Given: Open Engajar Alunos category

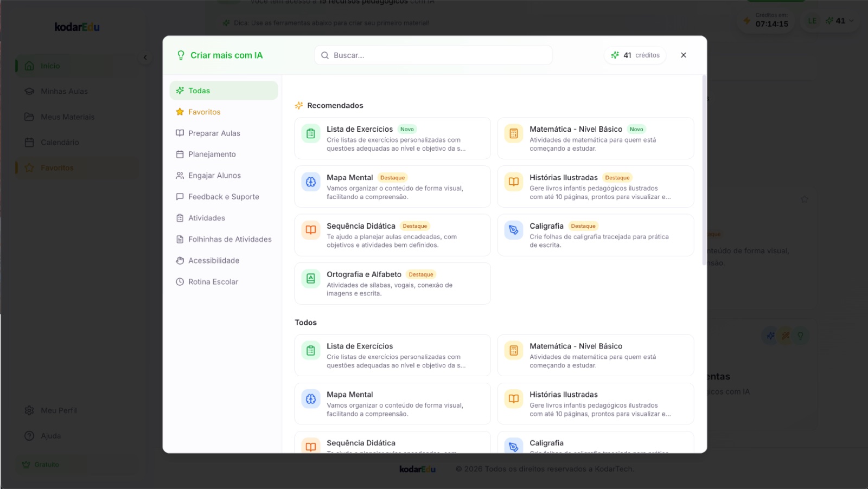Looking at the screenshot, I should [224, 175].
